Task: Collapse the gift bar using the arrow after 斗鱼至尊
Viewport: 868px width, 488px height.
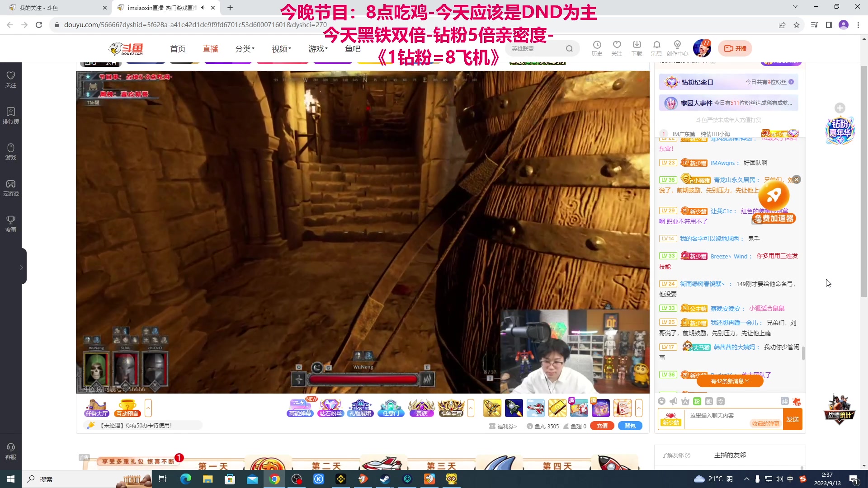Action: 472,408
